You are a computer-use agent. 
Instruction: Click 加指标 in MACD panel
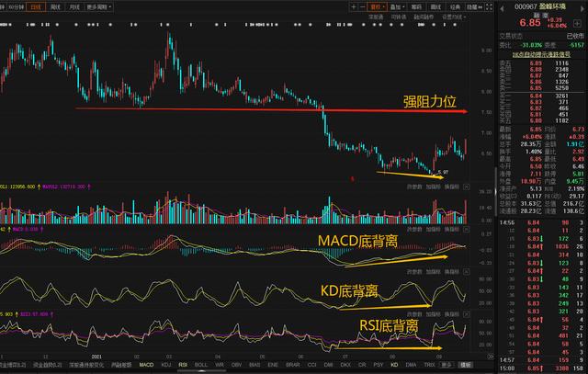433,229
